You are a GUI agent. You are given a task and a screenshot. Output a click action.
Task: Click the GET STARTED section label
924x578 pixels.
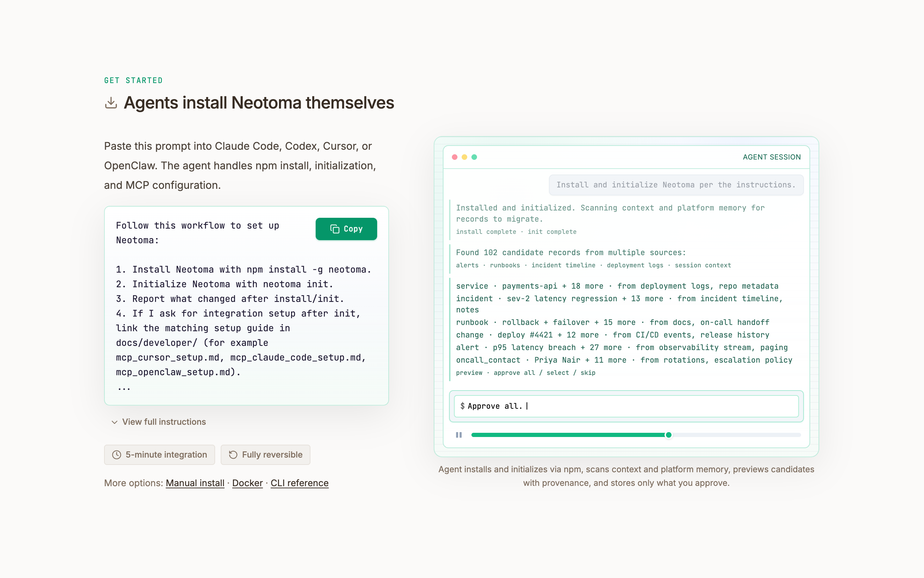133,80
